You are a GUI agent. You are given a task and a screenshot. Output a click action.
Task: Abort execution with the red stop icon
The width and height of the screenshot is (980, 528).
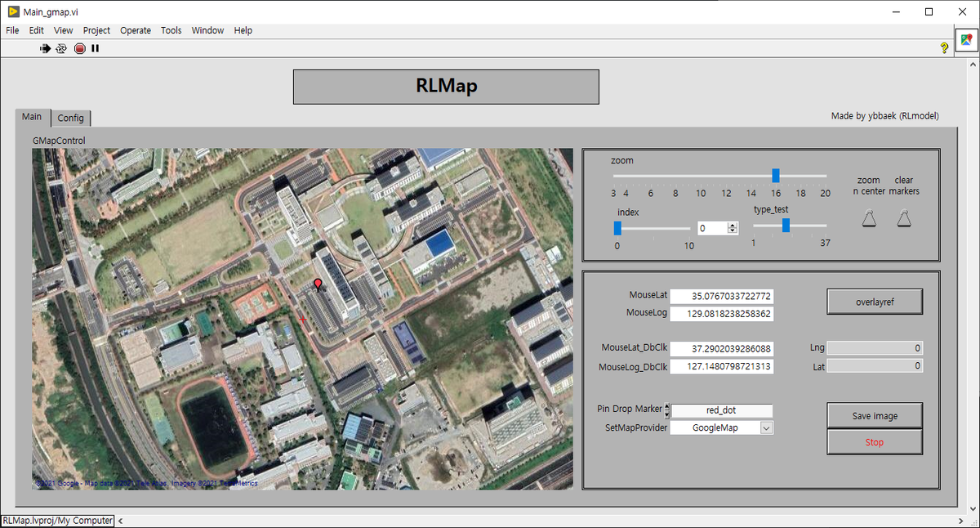[x=79, y=48]
